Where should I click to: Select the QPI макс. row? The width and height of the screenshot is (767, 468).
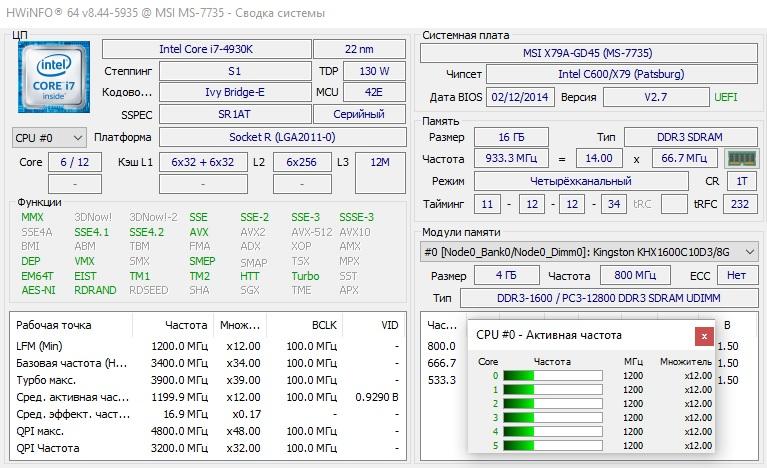pos(208,431)
